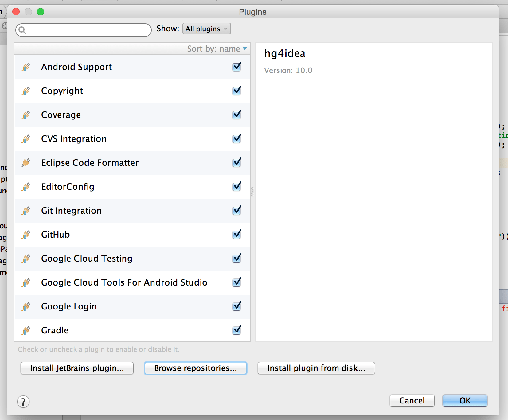
Task: Click Install JetBrains plugin button
Action: click(x=77, y=368)
